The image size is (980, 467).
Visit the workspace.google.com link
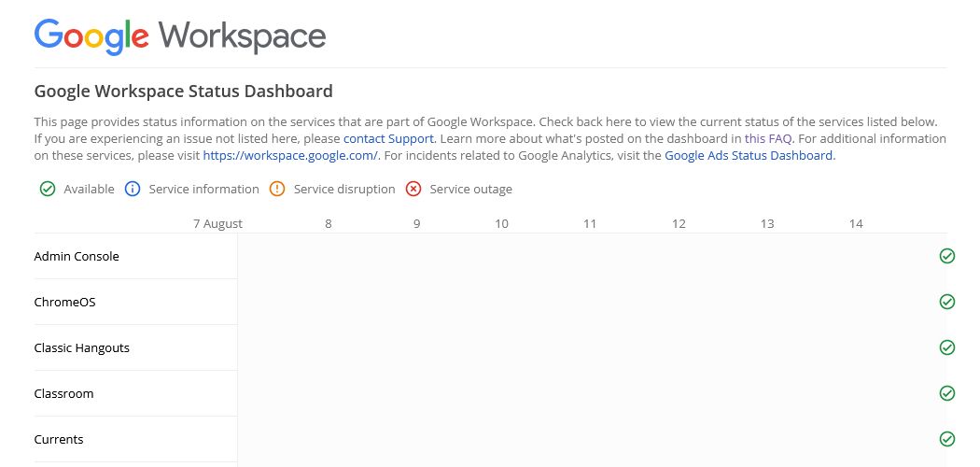290,155
